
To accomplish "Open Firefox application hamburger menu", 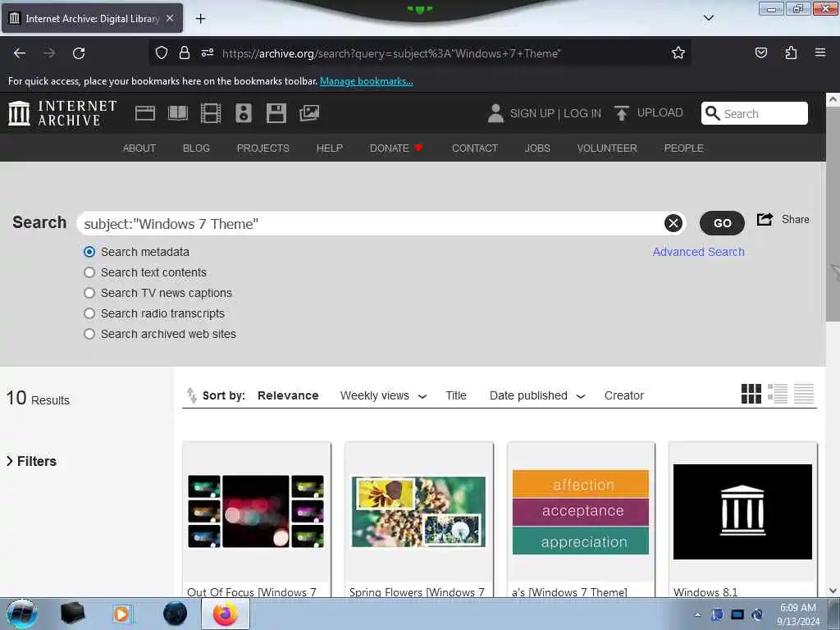I will (820, 53).
